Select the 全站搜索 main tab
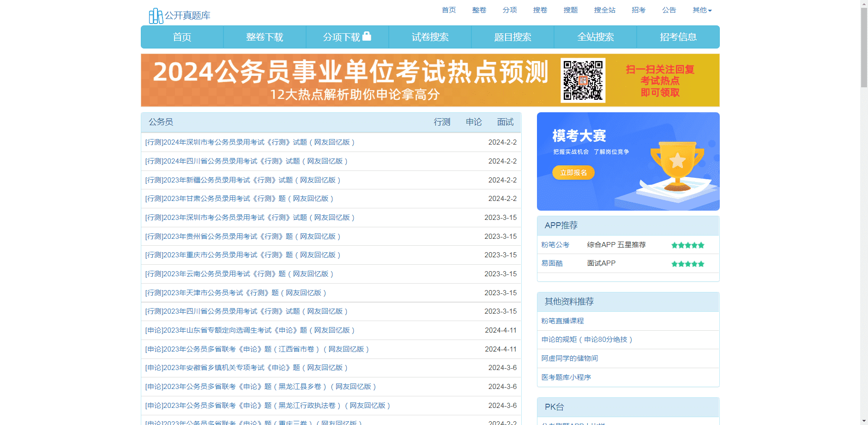868x425 pixels. coord(595,37)
